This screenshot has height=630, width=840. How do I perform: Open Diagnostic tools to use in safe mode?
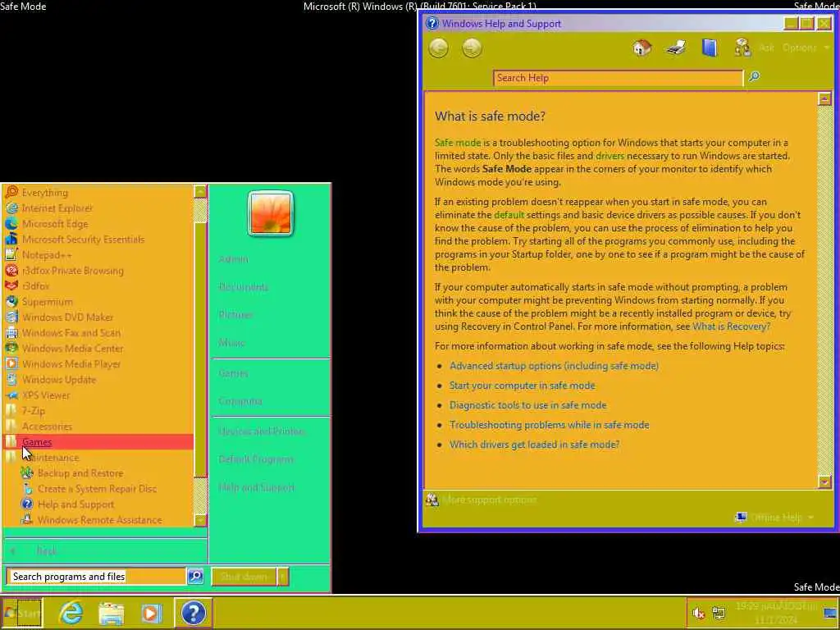point(527,405)
